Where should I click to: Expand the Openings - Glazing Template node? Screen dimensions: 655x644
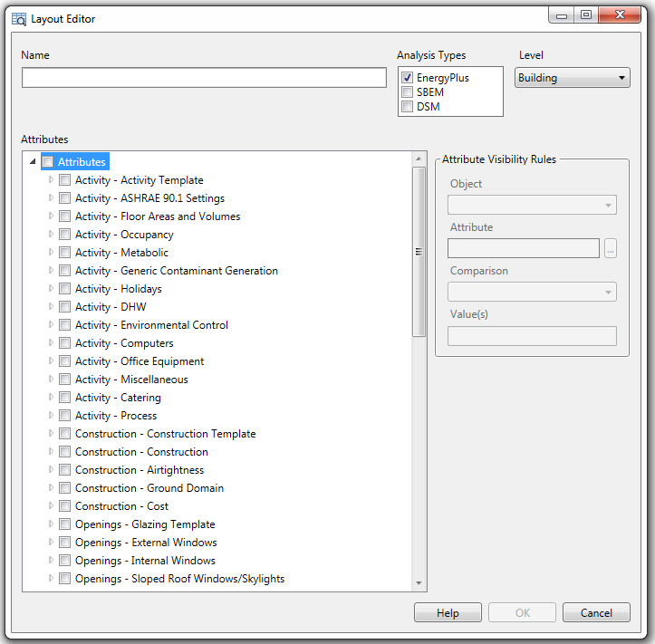coord(52,524)
